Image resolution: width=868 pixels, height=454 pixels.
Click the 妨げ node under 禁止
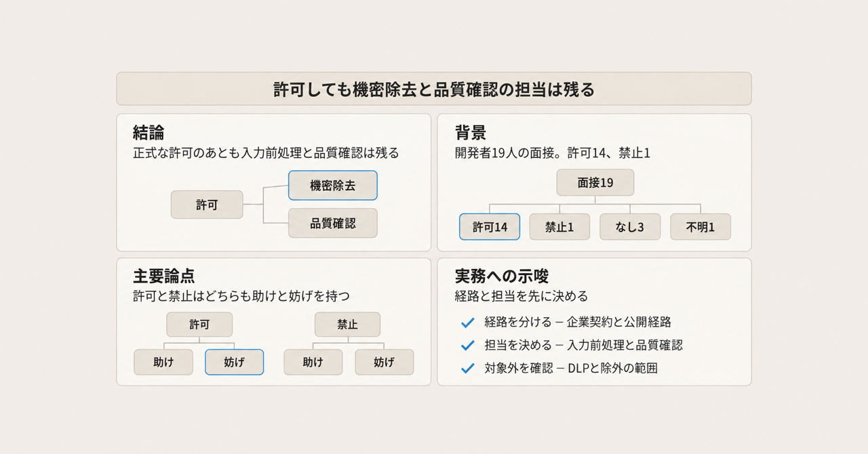(x=384, y=363)
